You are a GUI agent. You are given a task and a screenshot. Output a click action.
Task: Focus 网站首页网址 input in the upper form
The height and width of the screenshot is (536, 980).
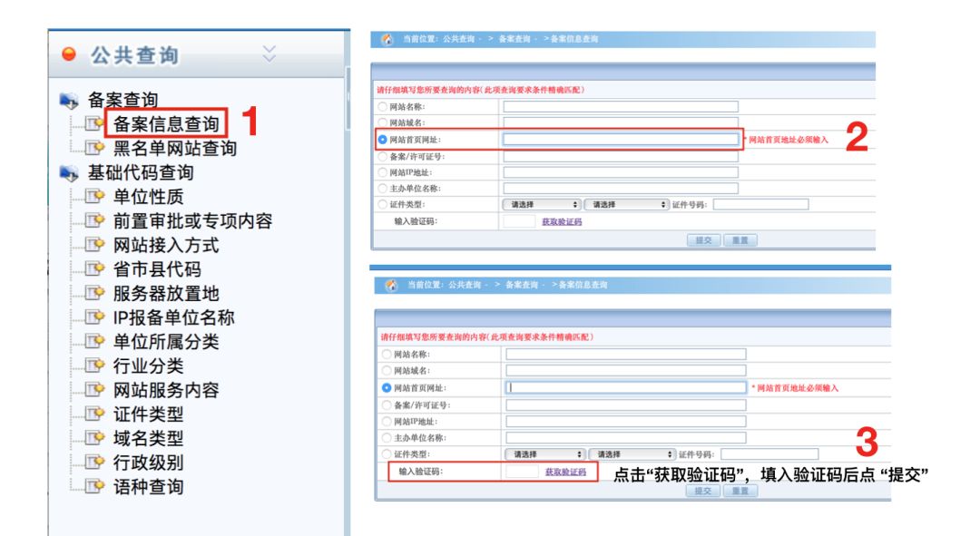pyautogui.click(x=621, y=140)
